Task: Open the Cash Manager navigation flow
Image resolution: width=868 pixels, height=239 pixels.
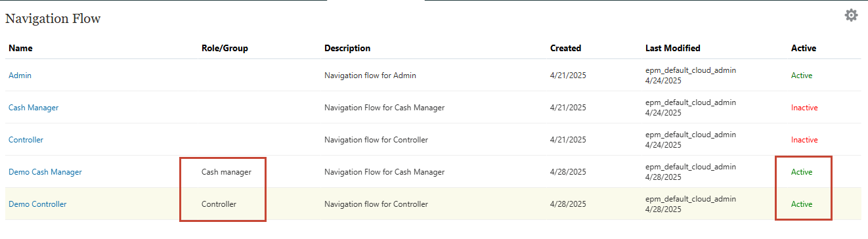Action: click(33, 108)
